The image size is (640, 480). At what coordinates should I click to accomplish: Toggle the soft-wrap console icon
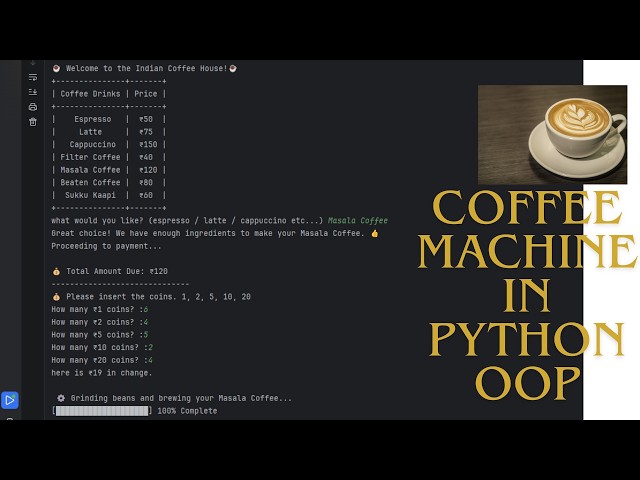tap(33, 77)
